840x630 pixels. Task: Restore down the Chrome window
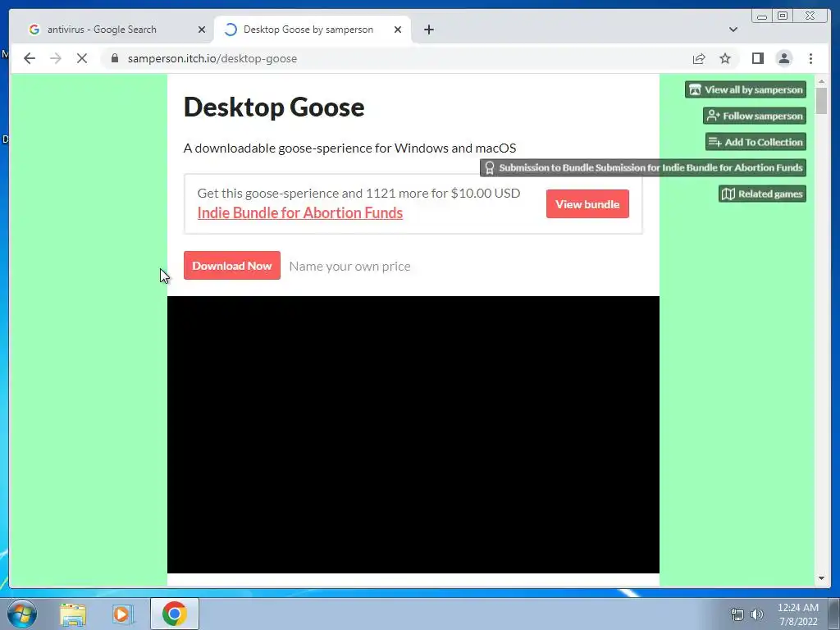pos(782,16)
